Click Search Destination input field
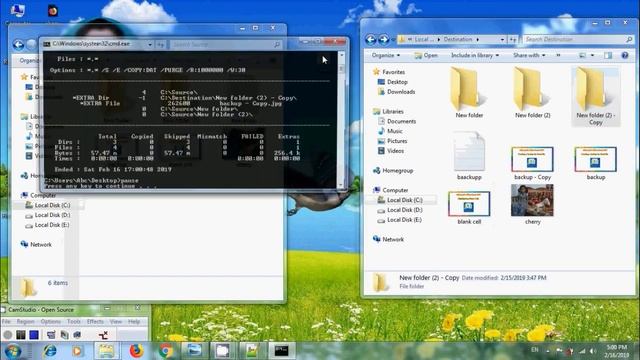Screen dimensions: 640x360 click(x=574, y=39)
